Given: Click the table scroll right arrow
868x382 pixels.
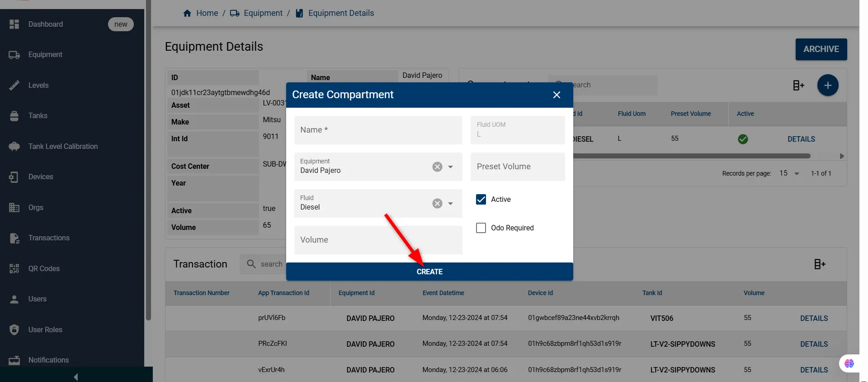Looking at the screenshot, I should coord(841,156).
